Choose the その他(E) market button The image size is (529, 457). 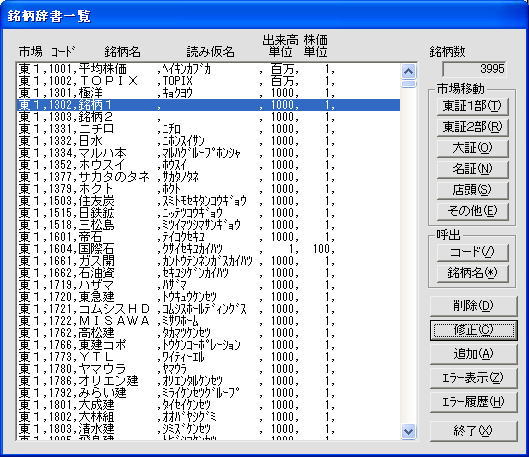(472, 211)
